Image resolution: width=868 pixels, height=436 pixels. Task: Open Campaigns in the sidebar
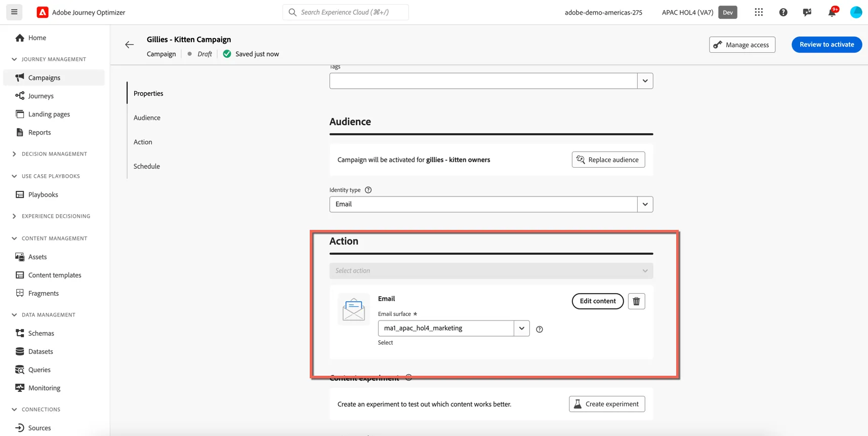click(x=54, y=77)
